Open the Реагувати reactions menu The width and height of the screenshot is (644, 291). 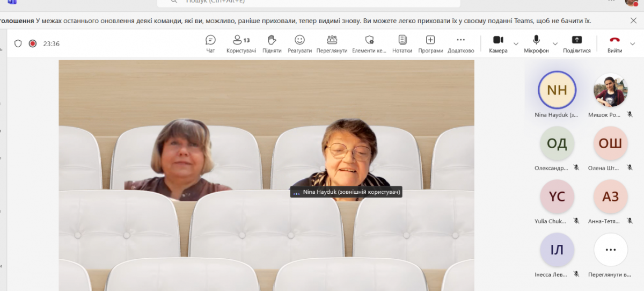point(299,43)
